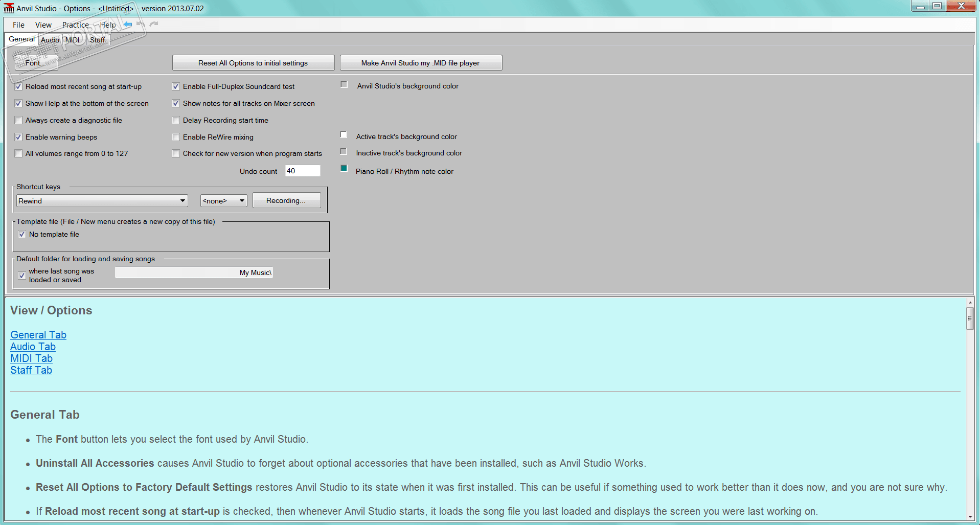This screenshot has width=980, height=525.
Task: Click the "Template file" group label
Action: [x=116, y=221]
